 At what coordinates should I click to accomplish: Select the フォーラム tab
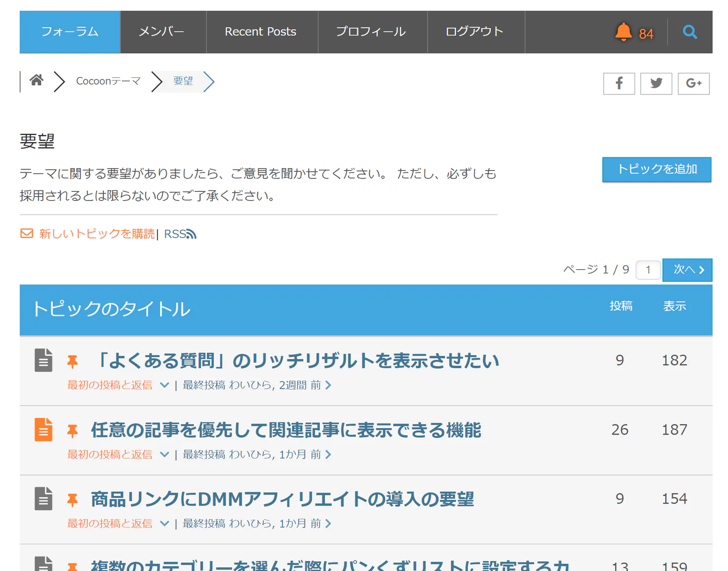pyautogui.click(x=70, y=32)
